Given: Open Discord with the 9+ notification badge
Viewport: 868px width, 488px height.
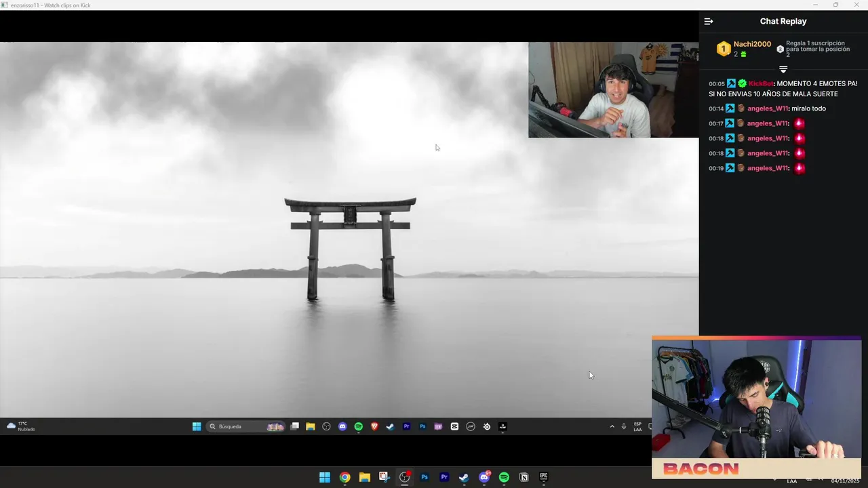Looking at the screenshot, I should click(x=484, y=477).
